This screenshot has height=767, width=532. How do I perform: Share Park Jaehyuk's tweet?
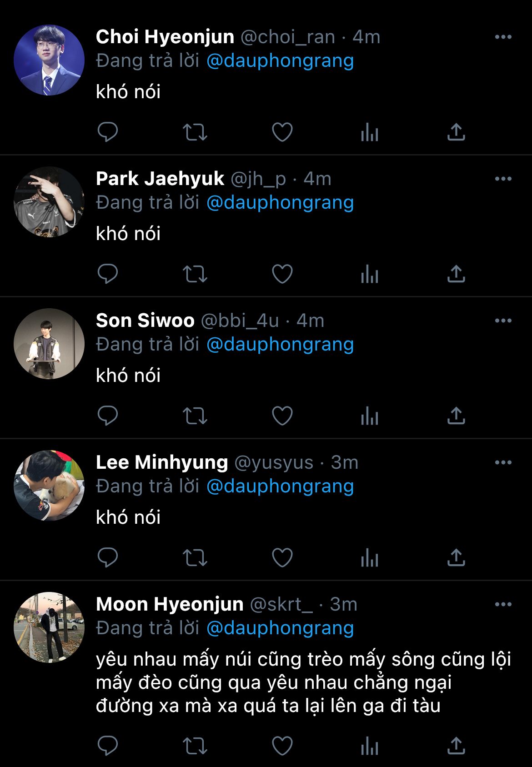click(456, 274)
